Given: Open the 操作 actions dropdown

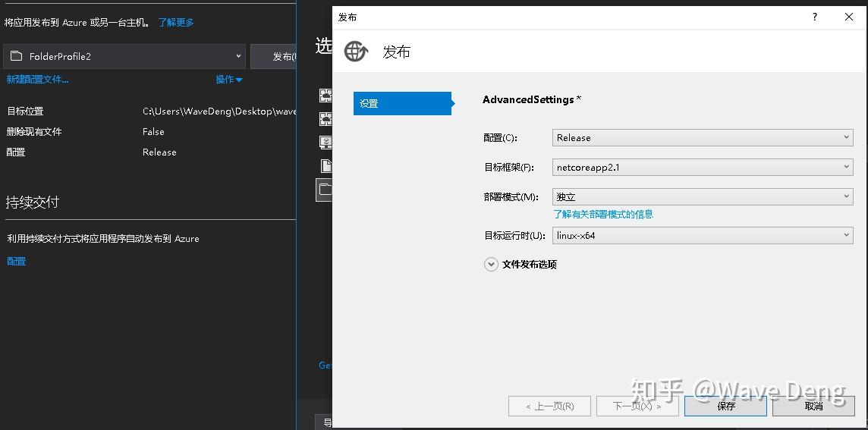Looking at the screenshot, I should (x=228, y=80).
